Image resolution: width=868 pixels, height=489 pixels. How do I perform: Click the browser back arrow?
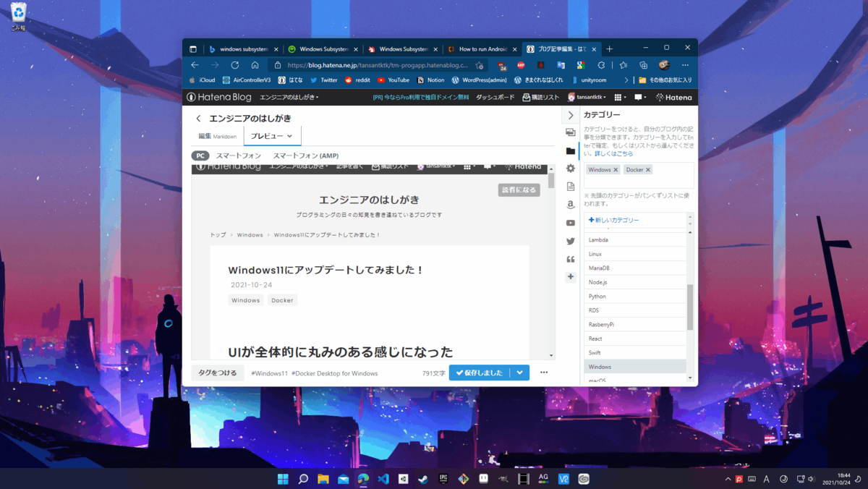pyautogui.click(x=195, y=65)
